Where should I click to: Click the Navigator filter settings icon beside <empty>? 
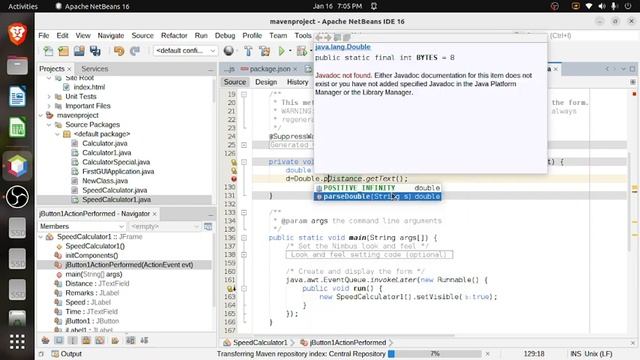point(208,226)
